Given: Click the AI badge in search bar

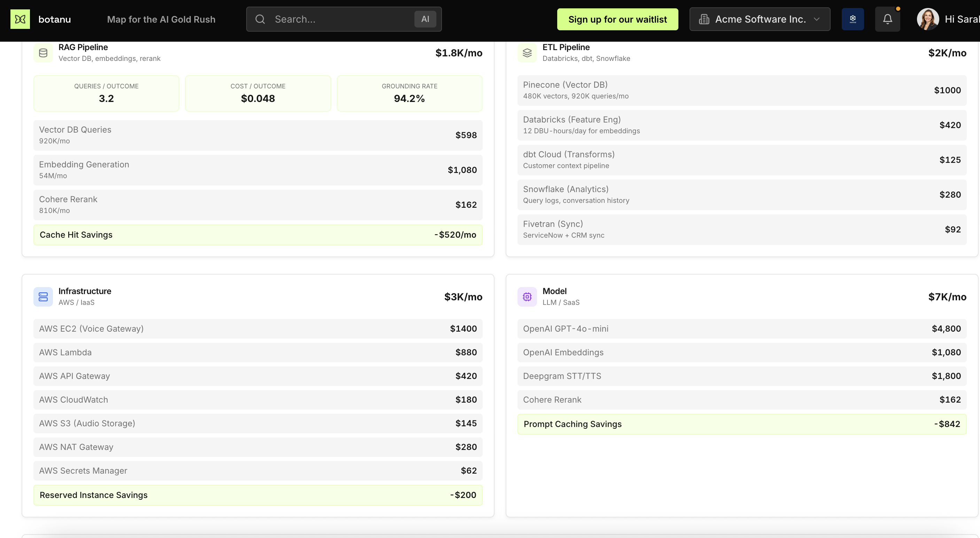Looking at the screenshot, I should [425, 19].
